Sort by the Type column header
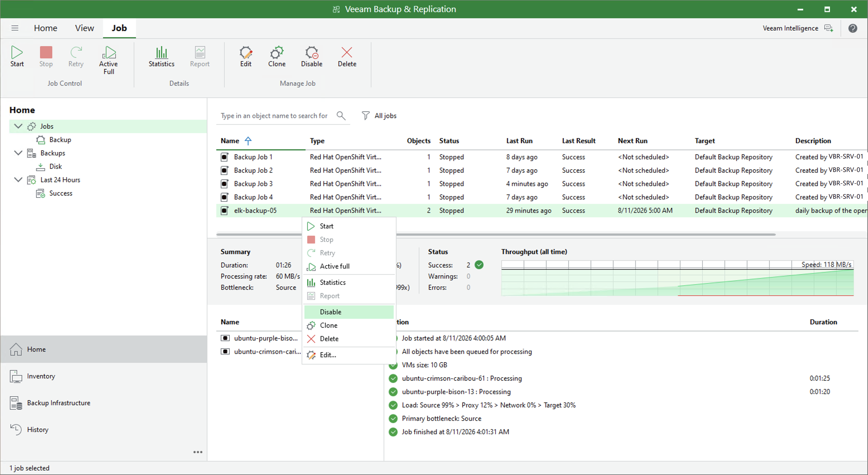This screenshot has height=475, width=868. point(317,141)
